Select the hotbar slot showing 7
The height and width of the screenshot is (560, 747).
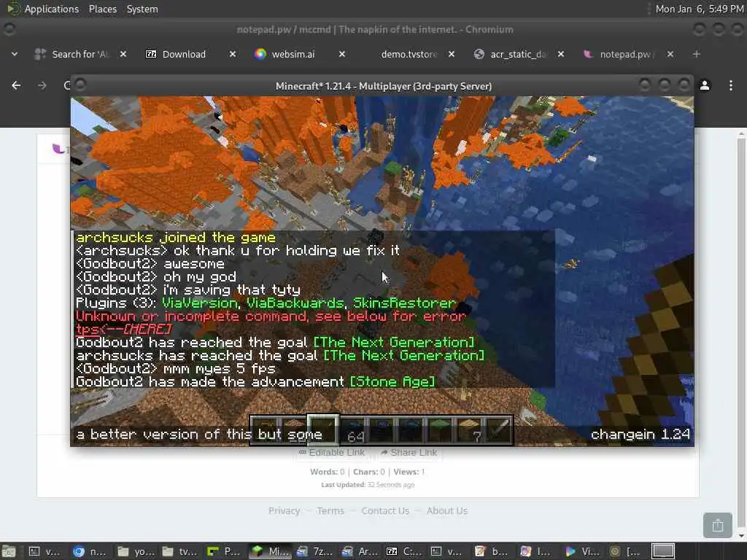(x=469, y=429)
